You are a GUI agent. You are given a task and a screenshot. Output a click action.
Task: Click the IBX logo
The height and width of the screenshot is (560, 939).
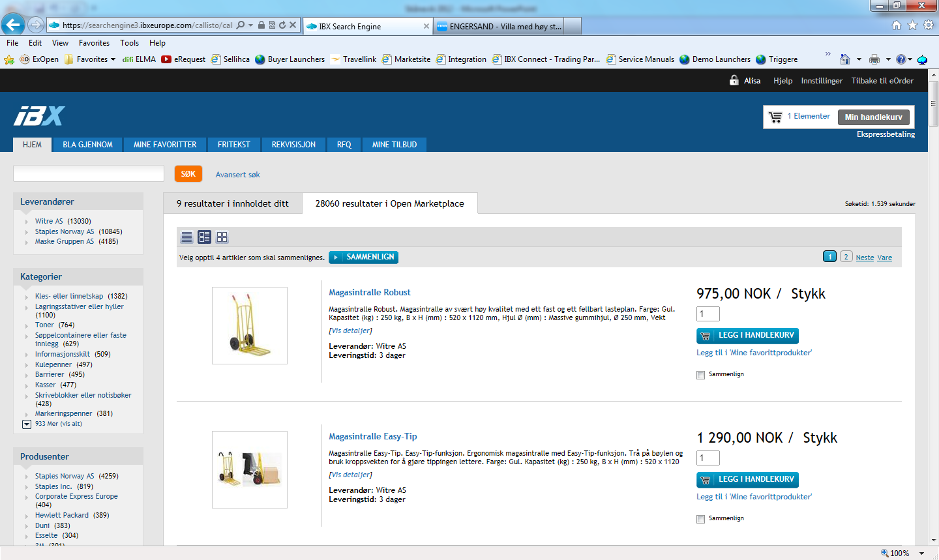point(39,116)
